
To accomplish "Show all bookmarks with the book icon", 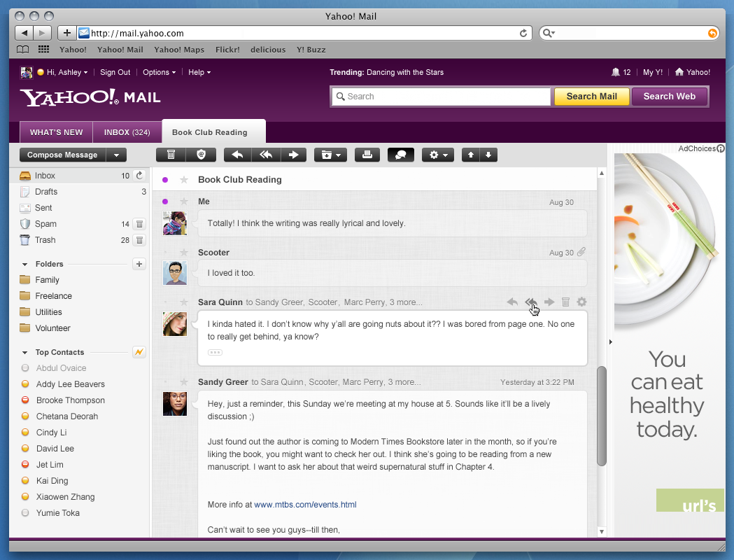I will pos(22,49).
